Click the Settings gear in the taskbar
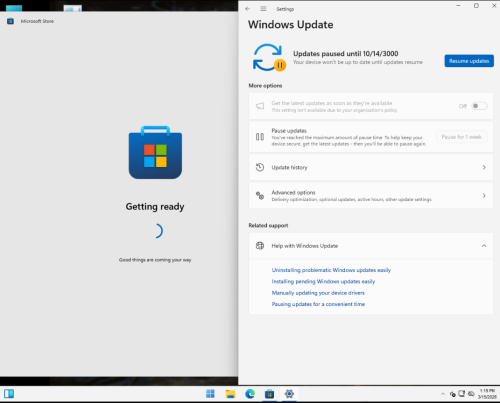 289,394
